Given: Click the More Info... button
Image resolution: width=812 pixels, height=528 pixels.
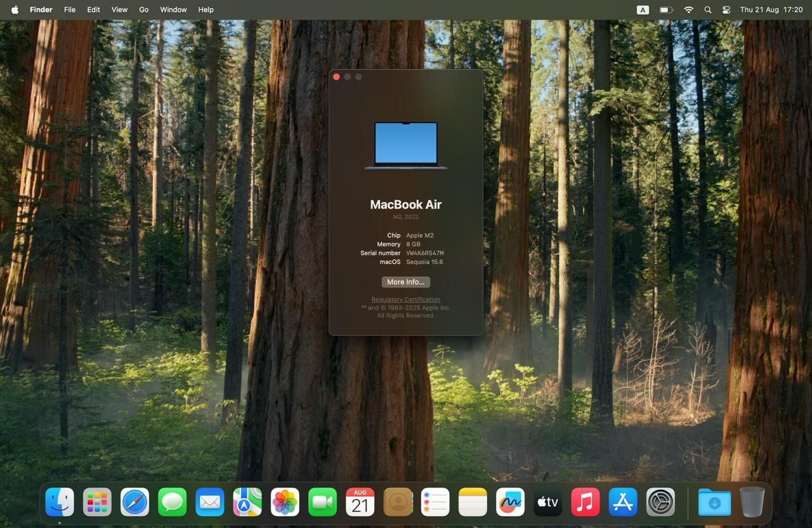Looking at the screenshot, I should pos(406,282).
